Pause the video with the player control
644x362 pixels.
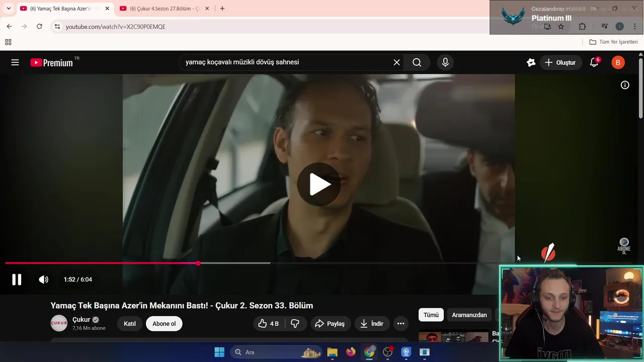click(17, 280)
